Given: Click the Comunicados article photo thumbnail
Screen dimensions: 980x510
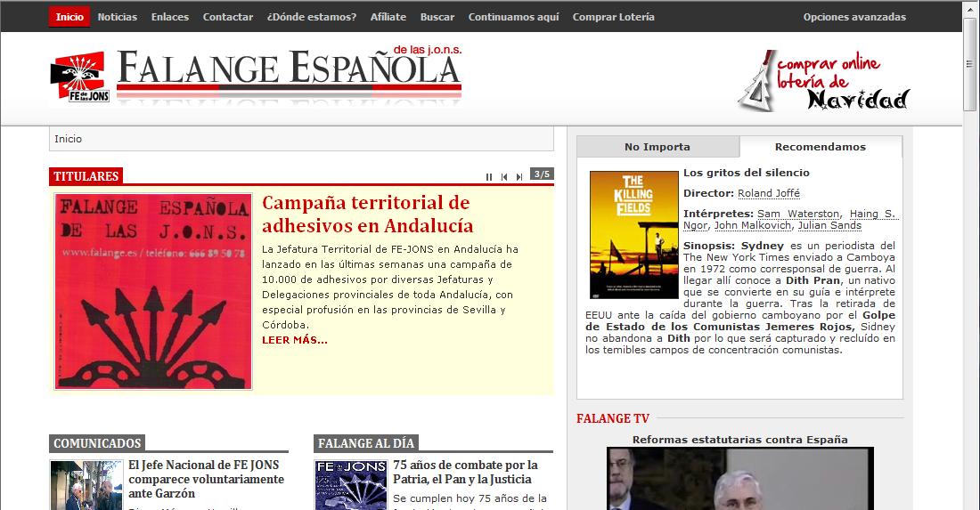Looking at the screenshot, I should (86, 485).
